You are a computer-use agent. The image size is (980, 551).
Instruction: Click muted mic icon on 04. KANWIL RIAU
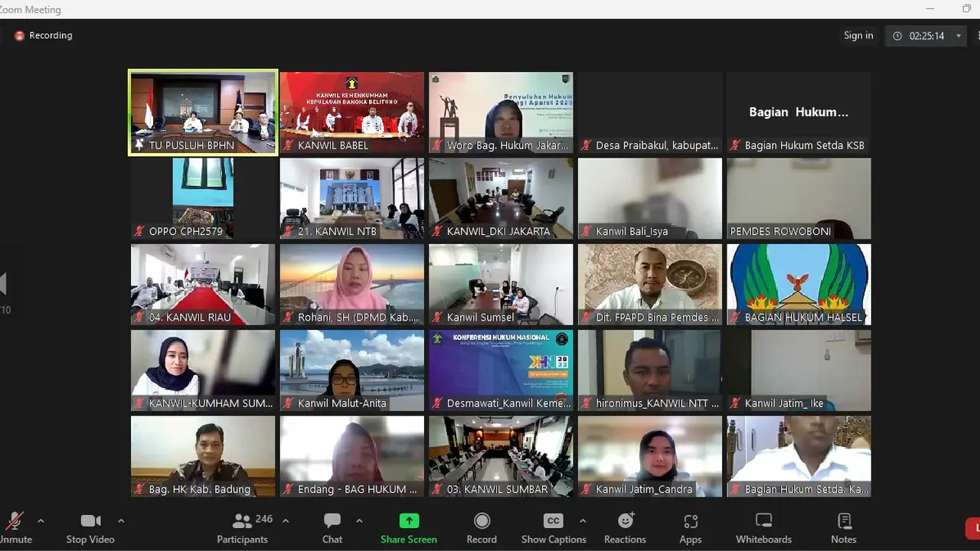(x=139, y=317)
